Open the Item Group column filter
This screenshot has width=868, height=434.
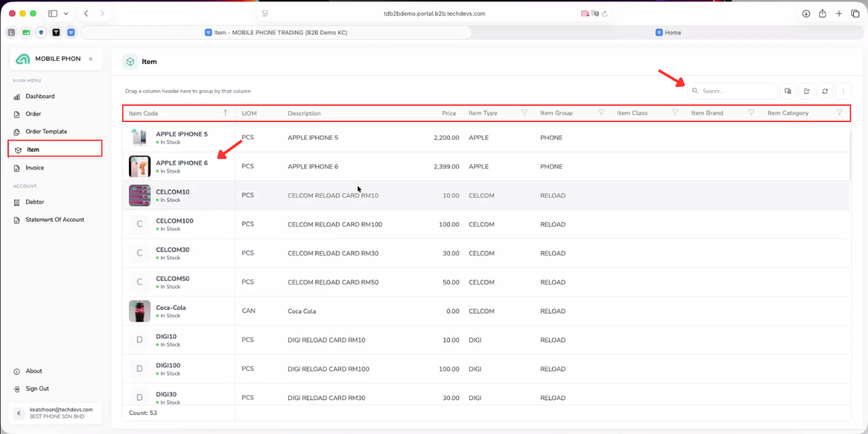601,113
